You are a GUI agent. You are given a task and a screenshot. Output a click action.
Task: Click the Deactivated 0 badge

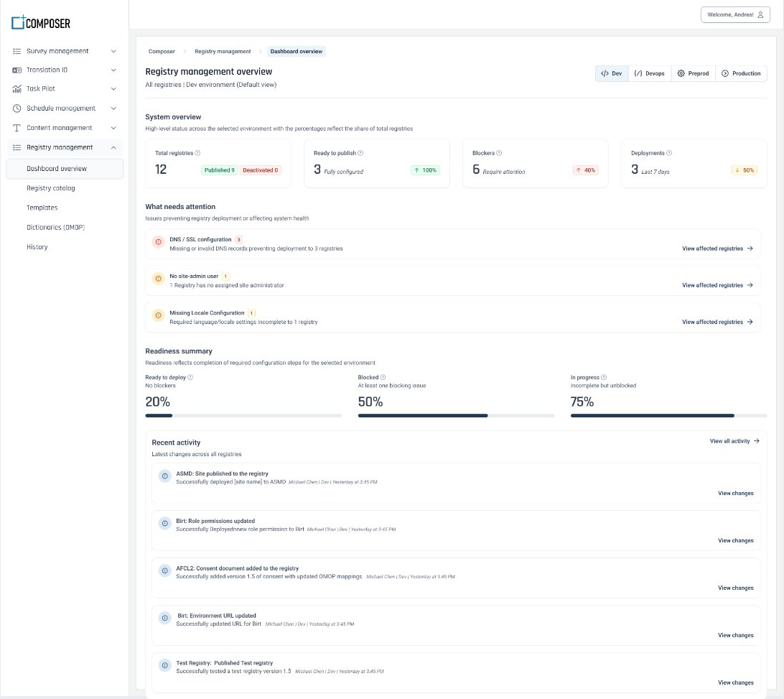pos(260,170)
